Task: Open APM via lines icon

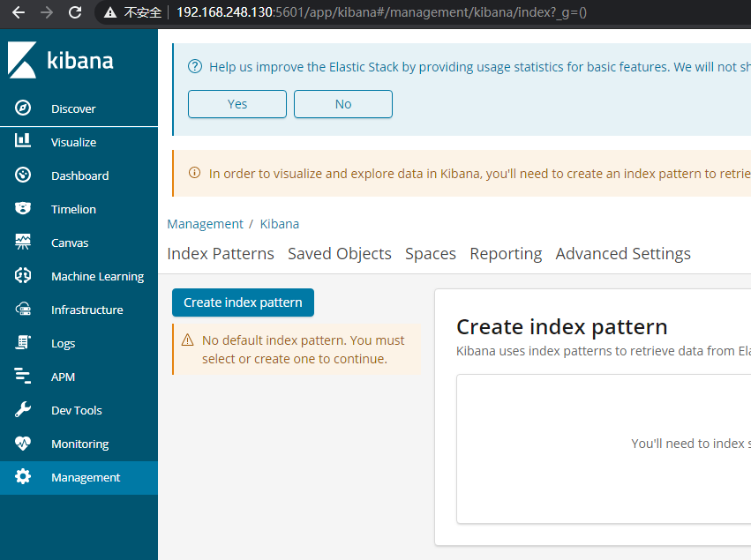Action: pyautogui.click(x=23, y=376)
